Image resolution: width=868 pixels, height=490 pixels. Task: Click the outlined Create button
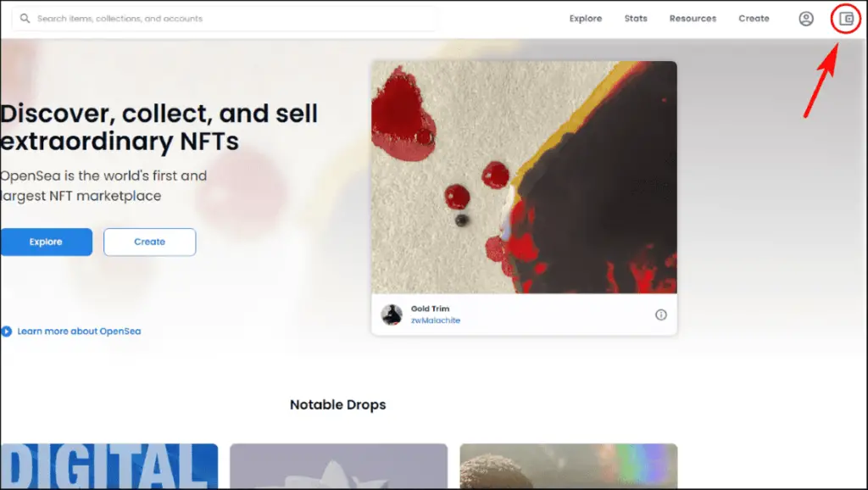149,242
